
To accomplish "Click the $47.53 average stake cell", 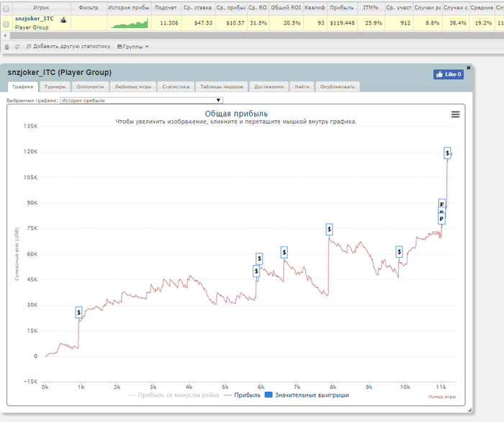I will (x=197, y=23).
